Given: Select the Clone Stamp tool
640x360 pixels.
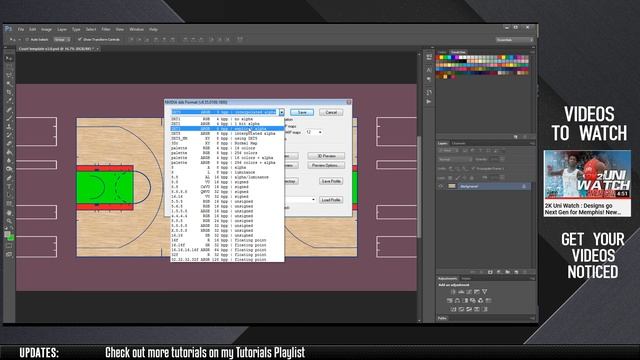Looking at the screenshot, I should pos(9,127).
